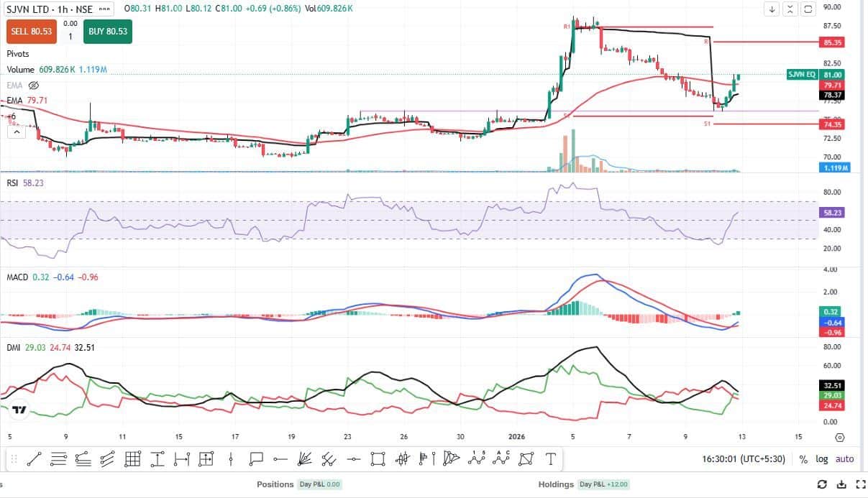This screenshot has height=498, width=868.
Task: Select the vertical line tool
Action: click(x=231, y=458)
